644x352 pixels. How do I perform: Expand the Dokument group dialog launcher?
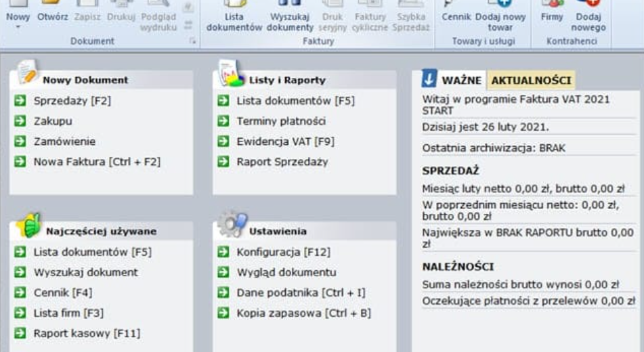tap(192, 41)
